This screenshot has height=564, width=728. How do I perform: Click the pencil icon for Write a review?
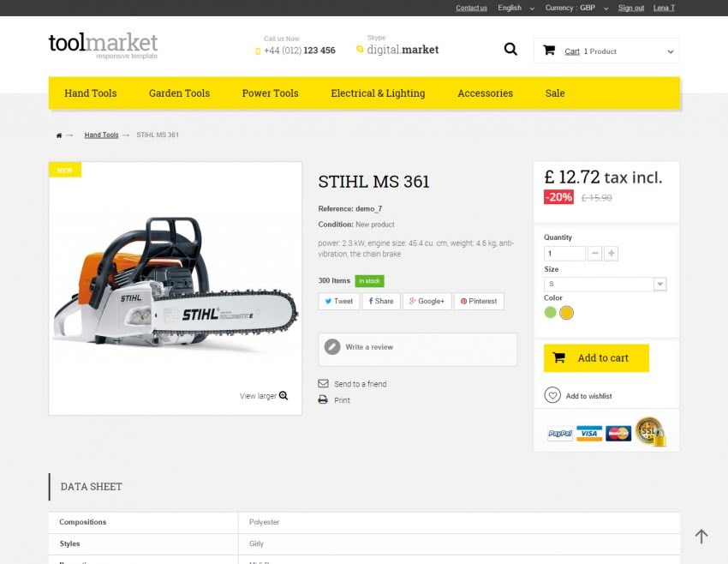[x=332, y=346]
